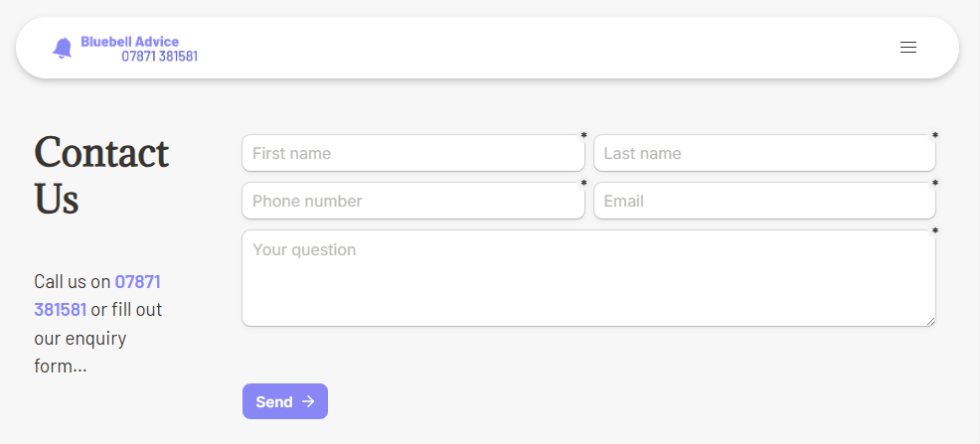The width and height of the screenshot is (980, 444).
Task: Select the Email input field
Action: (x=764, y=201)
